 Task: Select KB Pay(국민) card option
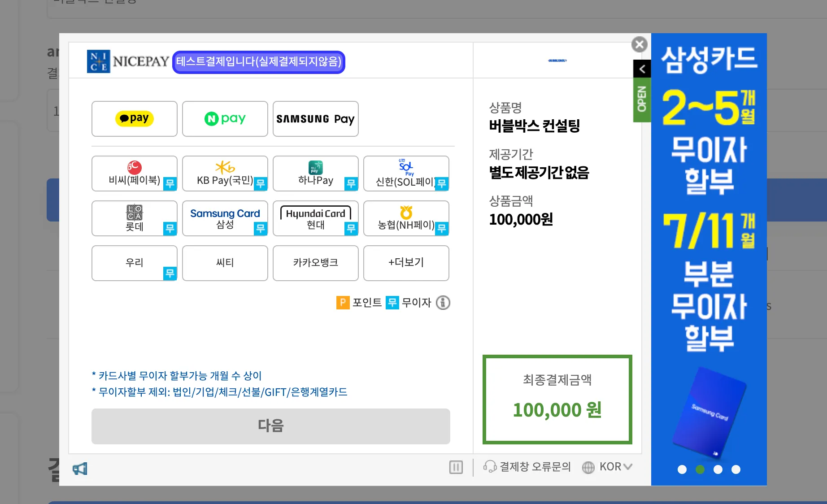[225, 174]
